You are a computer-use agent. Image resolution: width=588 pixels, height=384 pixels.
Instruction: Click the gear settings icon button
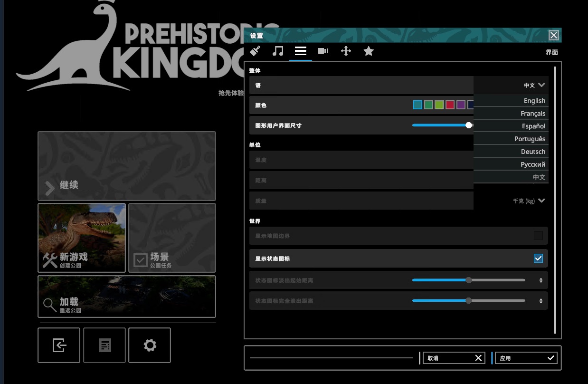150,345
